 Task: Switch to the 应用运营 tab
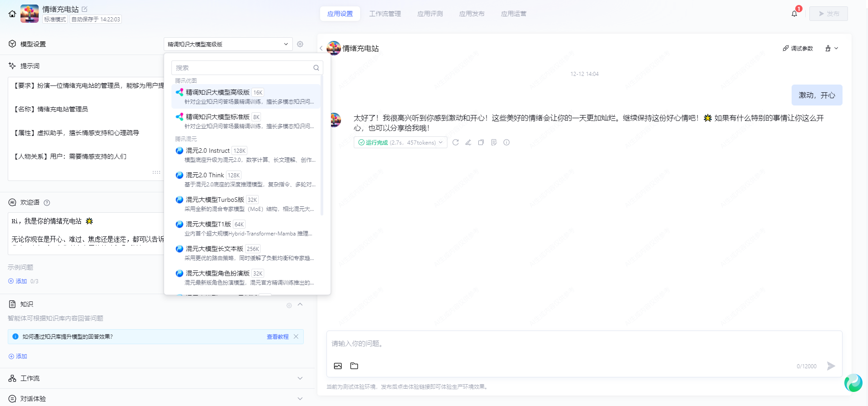pyautogui.click(x=514, y=14)
